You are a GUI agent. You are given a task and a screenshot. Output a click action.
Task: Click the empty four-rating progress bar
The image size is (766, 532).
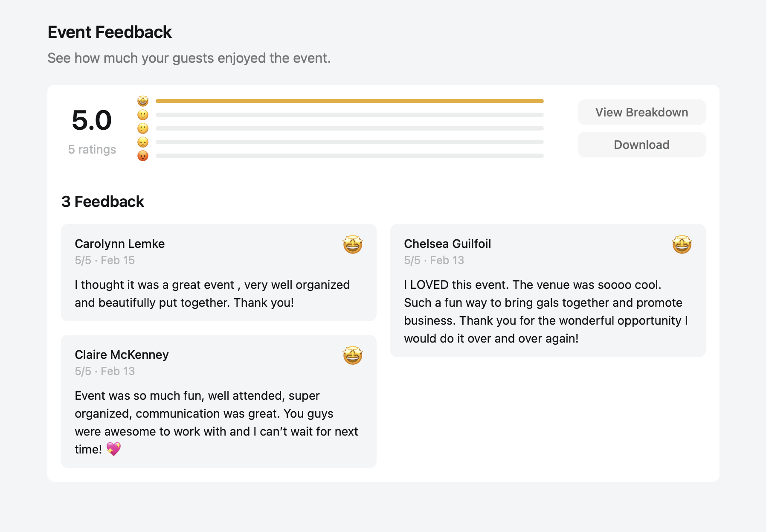pyautogui.click(x=350, y=115)
